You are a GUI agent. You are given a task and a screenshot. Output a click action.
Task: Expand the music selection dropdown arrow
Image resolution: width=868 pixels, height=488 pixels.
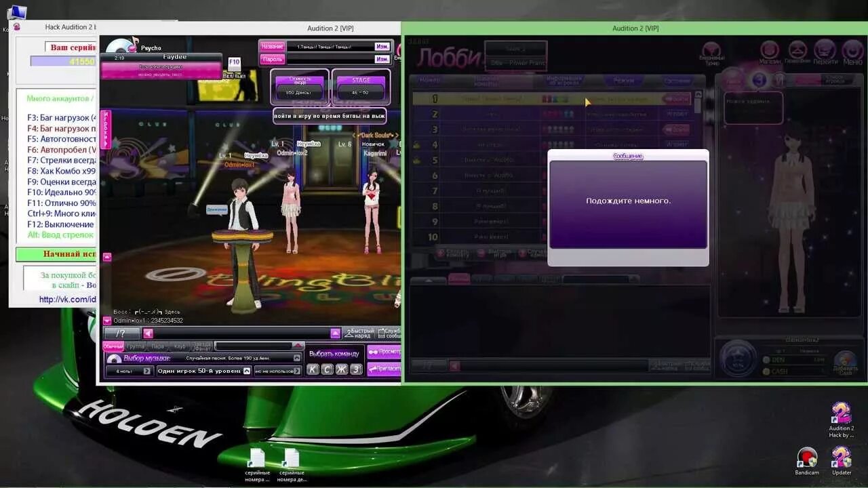tap(297, 358)
